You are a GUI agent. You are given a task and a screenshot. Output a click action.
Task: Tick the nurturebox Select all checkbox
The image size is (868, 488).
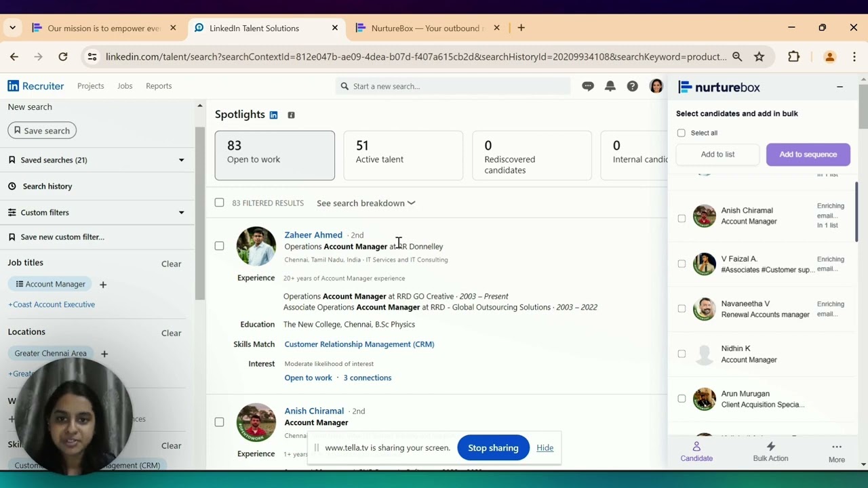click(682, 133)
